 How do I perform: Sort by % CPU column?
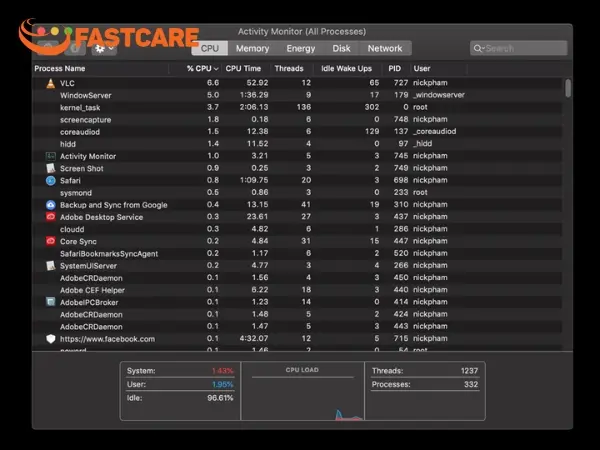coord(202,68)
